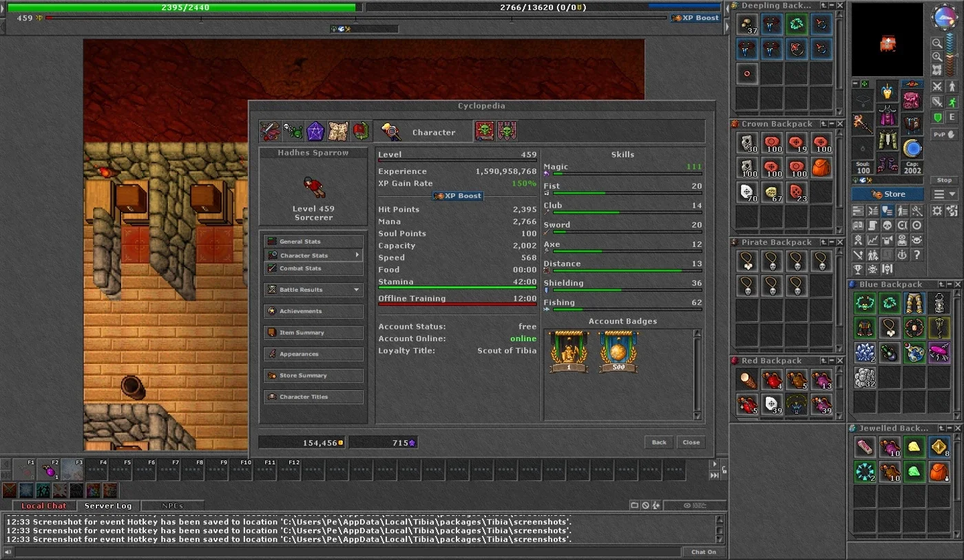Screen dimensions: 964x560
Task: Open the Houses red book icon in Cyclopedia
Action: [x=361, y=131]
